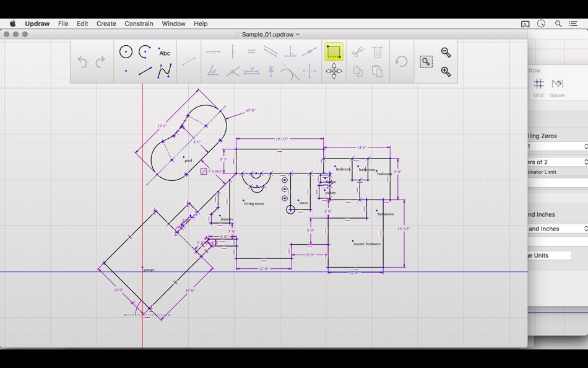
Task: Pick the line segment tool
Action: [145, 71]
